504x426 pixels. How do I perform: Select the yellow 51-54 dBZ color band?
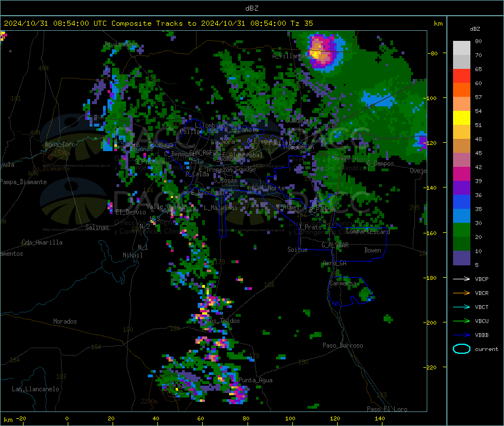(461, 118)
